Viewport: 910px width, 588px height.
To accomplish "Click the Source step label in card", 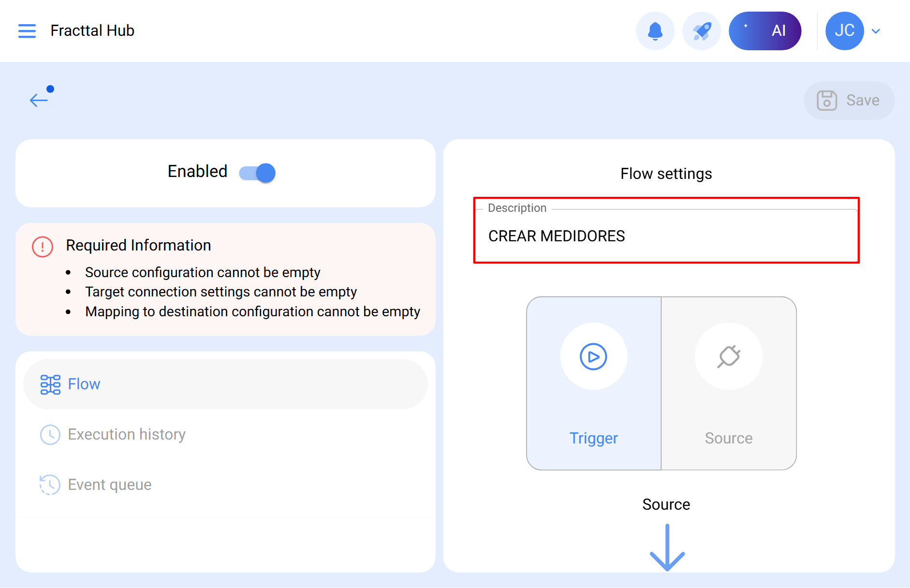I will coord(728,438).
